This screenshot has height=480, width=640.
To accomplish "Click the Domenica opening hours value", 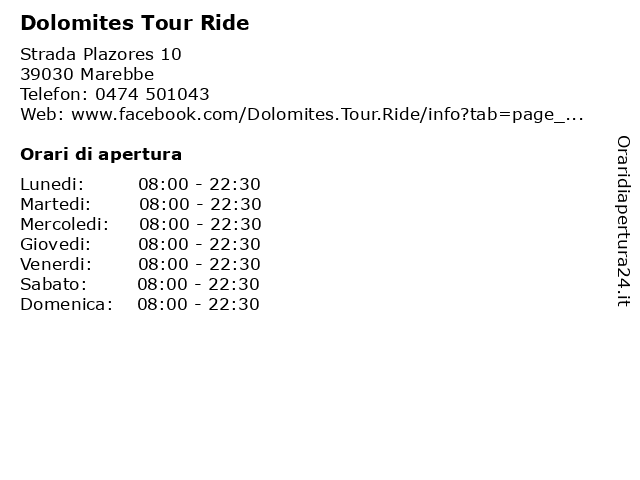I will (x=198, y=304).
